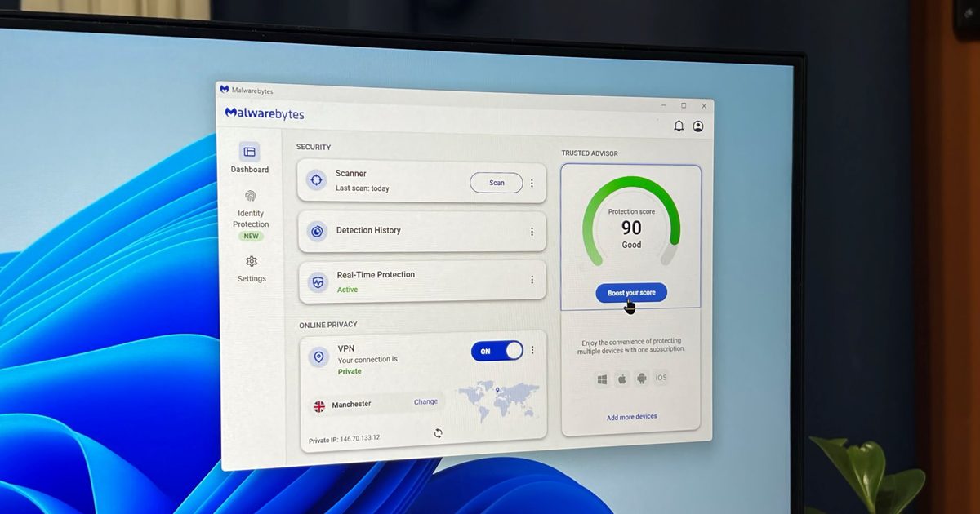Open Scanner card more options menu

click(532, 184)
